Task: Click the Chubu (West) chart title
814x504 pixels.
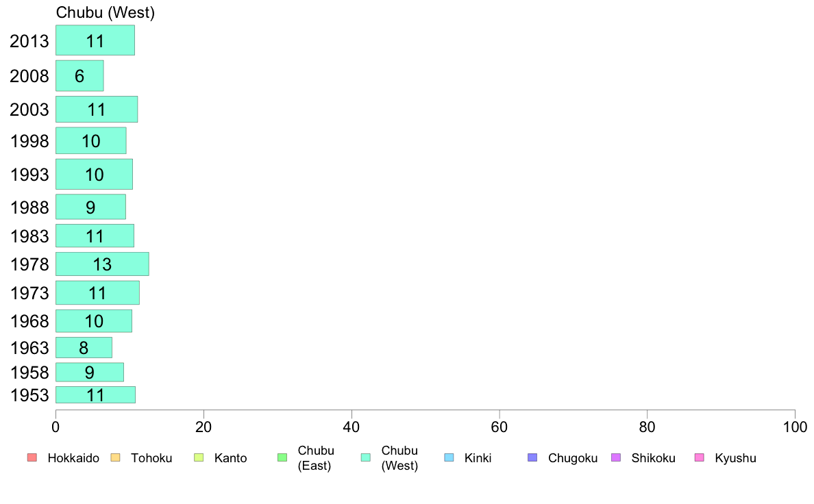Action: (106, 12)
